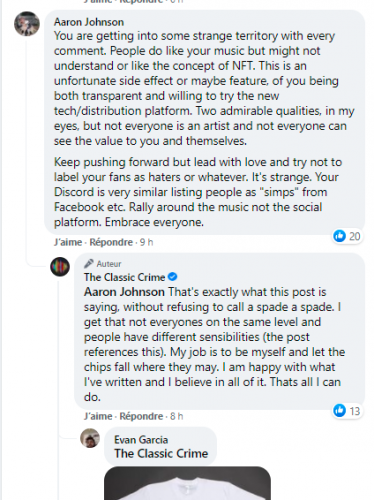The image size is (374, 500).
Task: Click the Evan Garcia commenter name
Action: [x=141, y=440]
